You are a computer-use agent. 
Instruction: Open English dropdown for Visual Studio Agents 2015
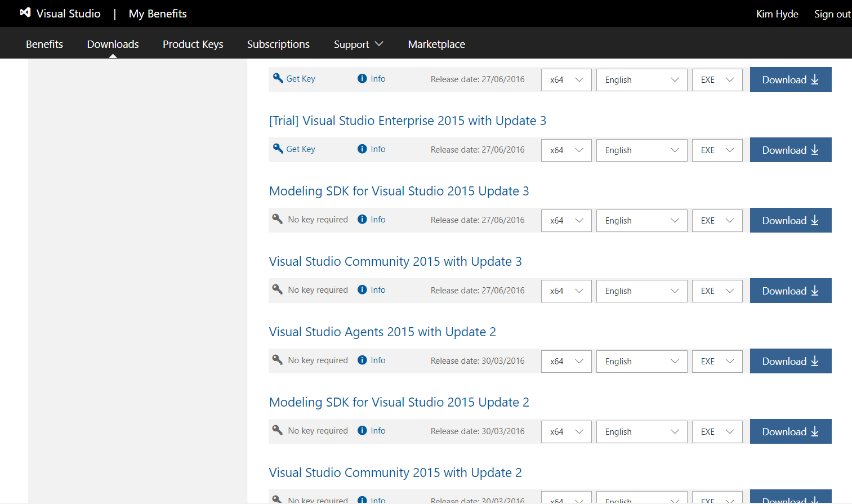pyautogui.click(x=642, y=362)
